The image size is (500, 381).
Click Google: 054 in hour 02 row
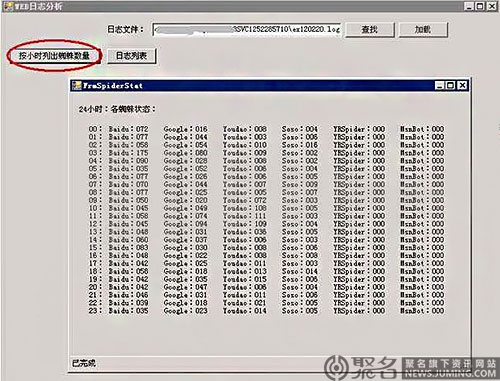pos(185,145)
